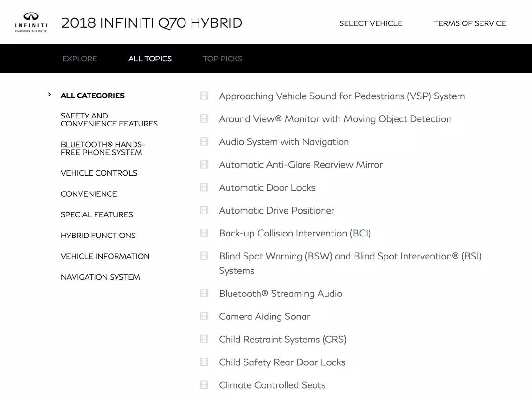Click video icon beside Automatic Anti-Glare Rearview Mirror
The width and height of the screenshot is (532, 399).
pyautogui.click(x=204, y=164)
